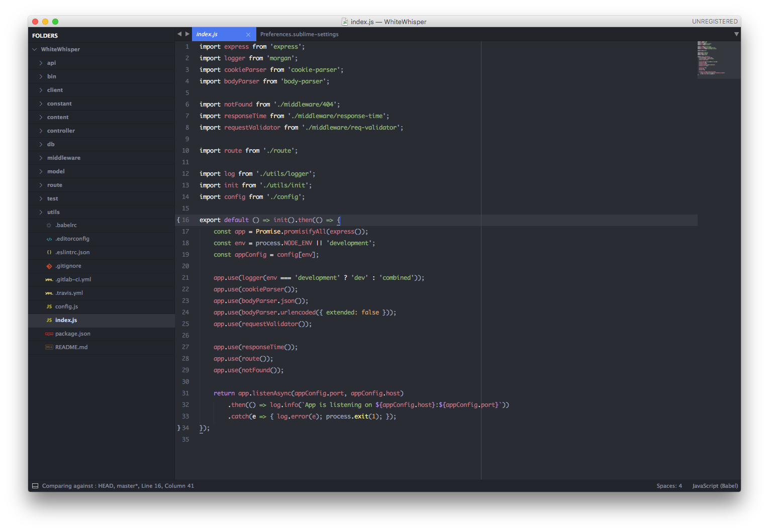Click the .travis.yml YAML file icon

49,293
